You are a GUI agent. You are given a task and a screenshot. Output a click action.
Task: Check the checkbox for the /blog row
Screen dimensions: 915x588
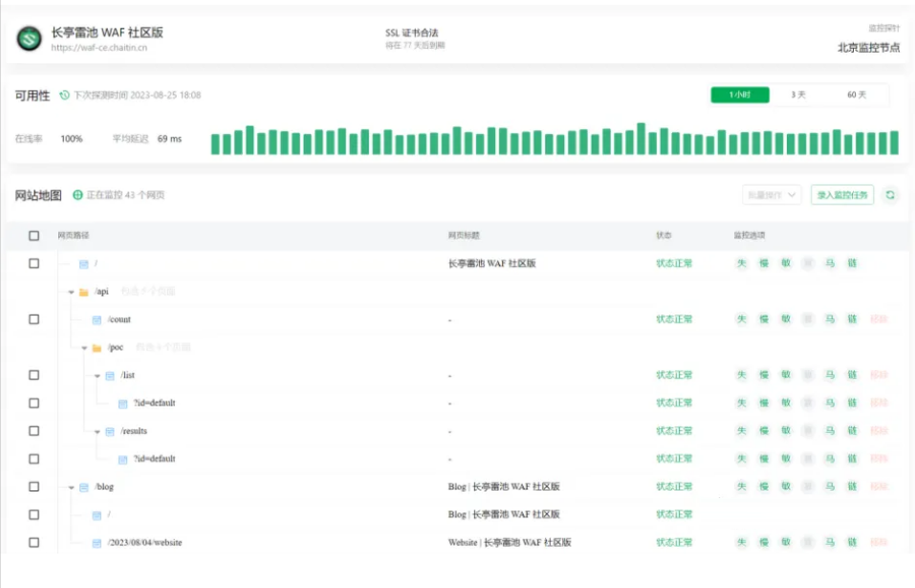pyautogui.click(x=34, y=487)
